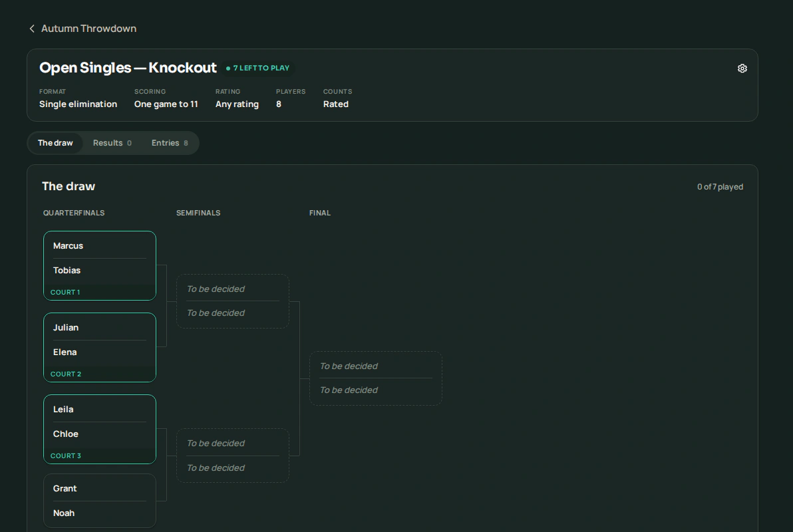Open the Entries tab
The height and width of the screenshot is (532, 793).
(170, 143)
